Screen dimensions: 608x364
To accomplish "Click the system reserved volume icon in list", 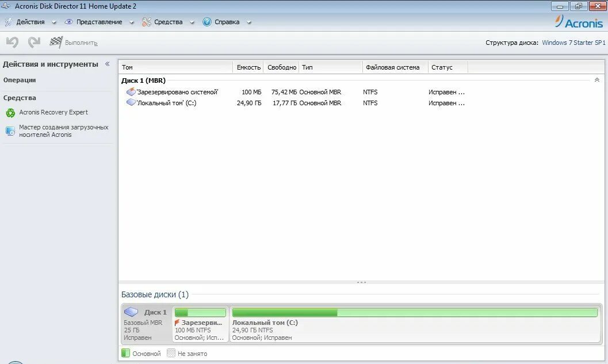I will click(x=131, y=92).
